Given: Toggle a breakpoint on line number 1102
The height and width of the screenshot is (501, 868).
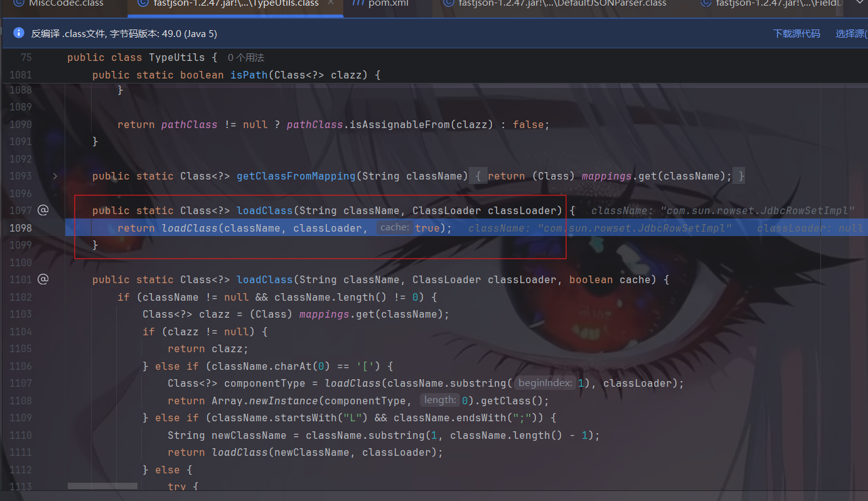Looking at the screenshot, I should point(21,297).
